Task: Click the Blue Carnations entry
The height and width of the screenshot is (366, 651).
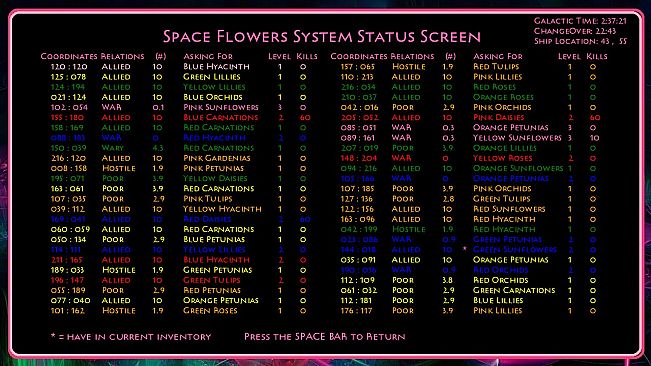Action: point(220,117)
